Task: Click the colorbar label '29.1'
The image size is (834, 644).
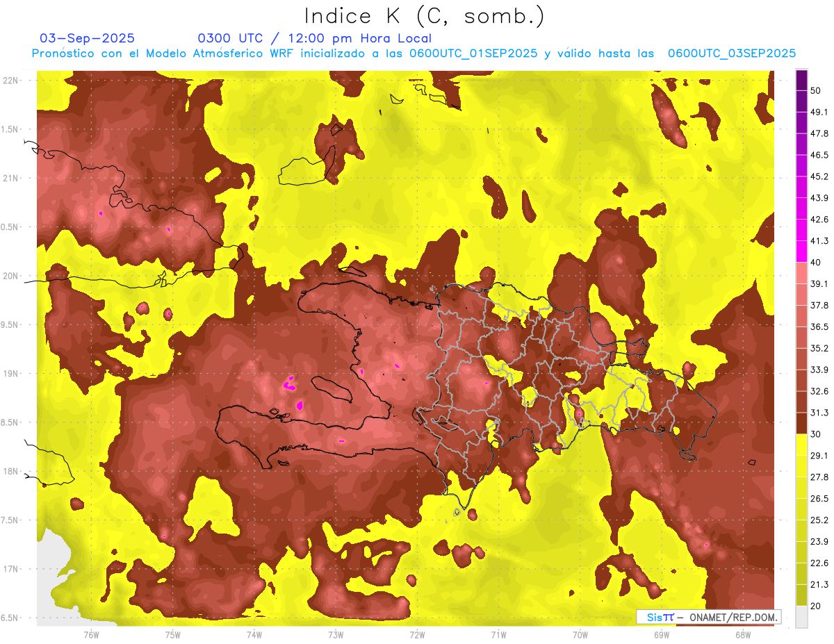Action: click(x=819, y=456)
